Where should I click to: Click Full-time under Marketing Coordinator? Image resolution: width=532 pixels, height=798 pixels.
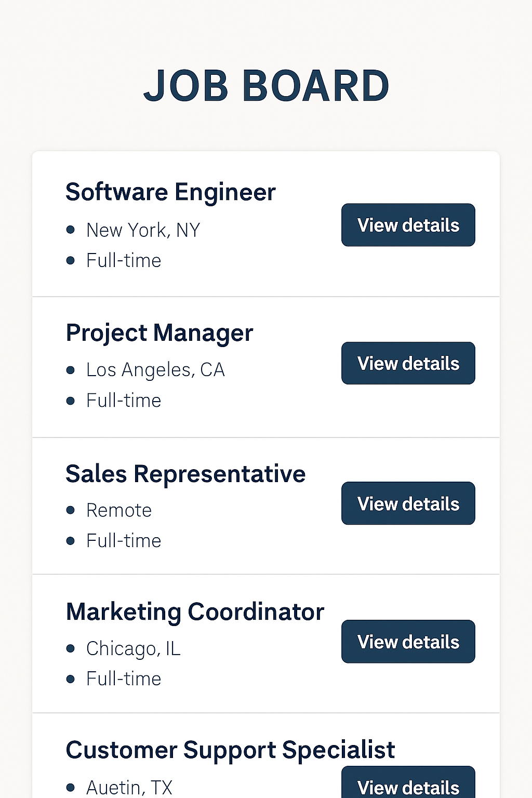pyautogui.click(x=124, y=679)
